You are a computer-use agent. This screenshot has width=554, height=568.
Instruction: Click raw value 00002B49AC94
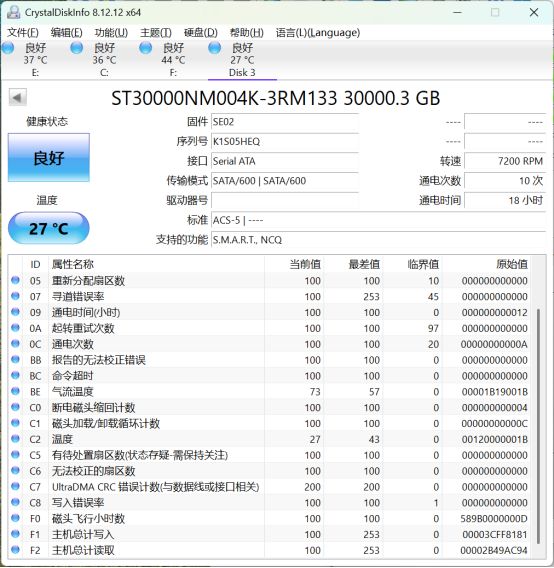click(x=494, y=551)
